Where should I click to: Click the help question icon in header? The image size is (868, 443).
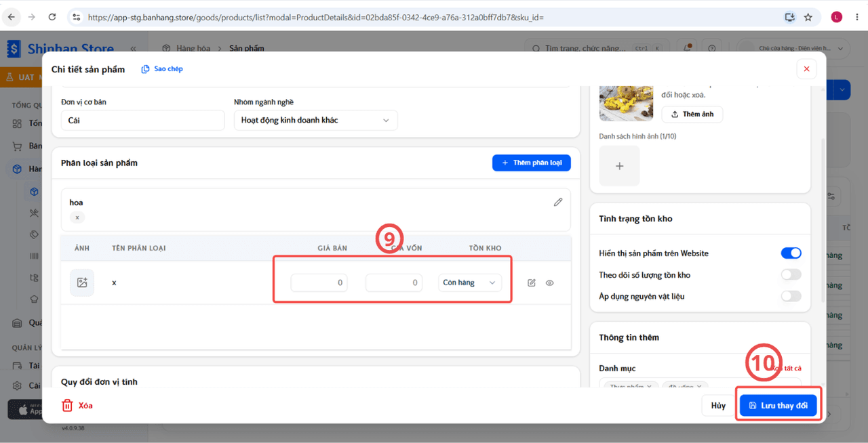[711, 48]
